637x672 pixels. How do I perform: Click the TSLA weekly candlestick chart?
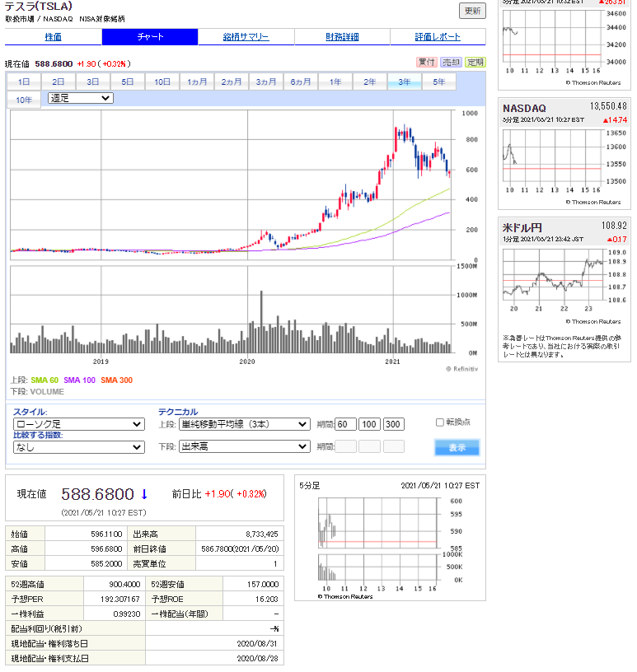coord(231,185)
